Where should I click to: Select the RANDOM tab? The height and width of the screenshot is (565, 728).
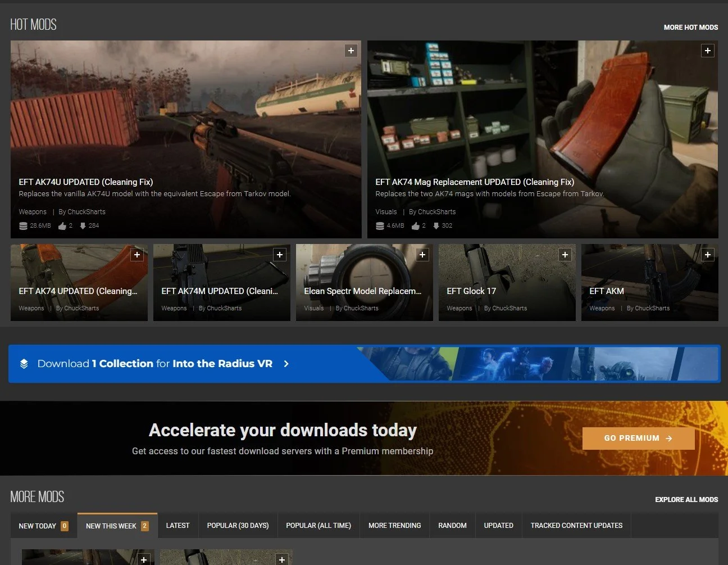click(452, 525)
